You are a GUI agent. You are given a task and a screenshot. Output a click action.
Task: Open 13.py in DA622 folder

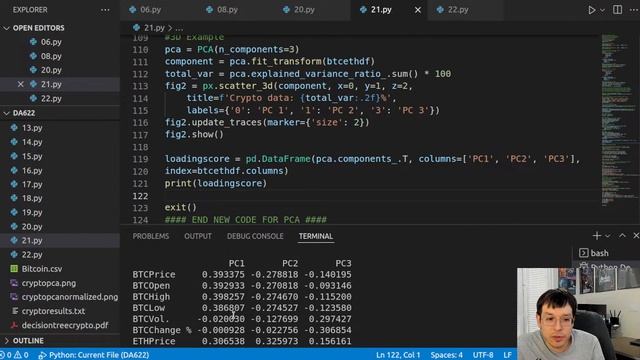click(x=32, y=128)
